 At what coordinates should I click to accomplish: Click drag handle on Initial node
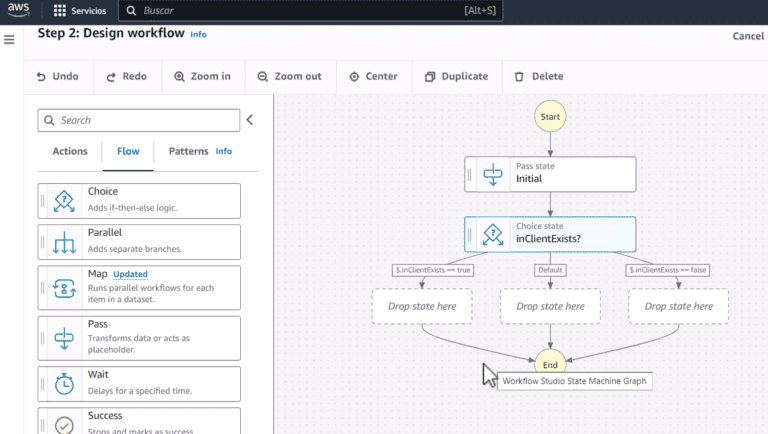pos(469,174)
